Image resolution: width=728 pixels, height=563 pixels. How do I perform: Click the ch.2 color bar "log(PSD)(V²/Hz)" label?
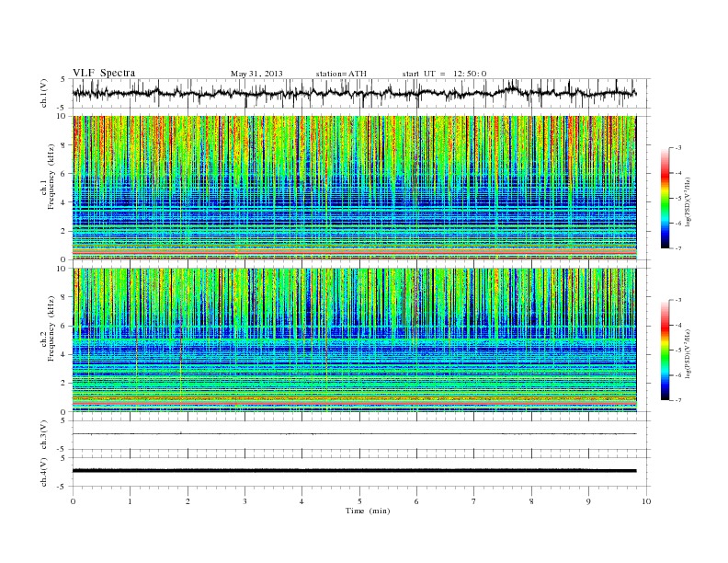(688, 353)
